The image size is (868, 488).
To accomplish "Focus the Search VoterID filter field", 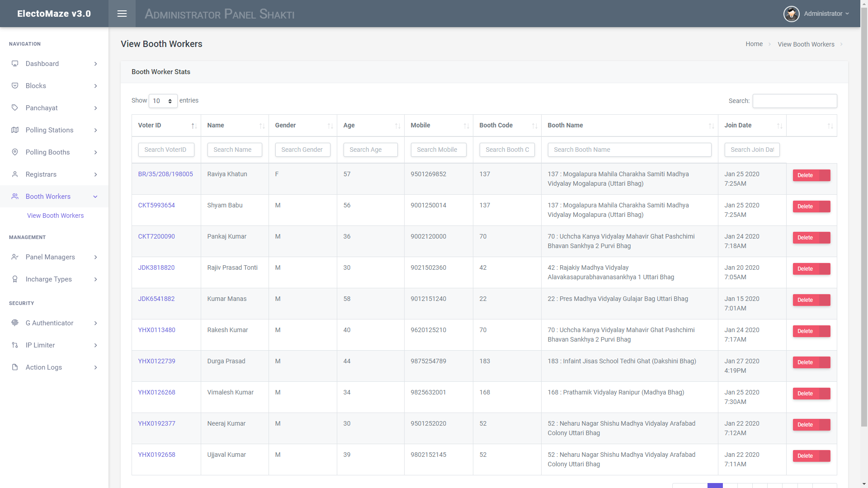I will point(166,150).
